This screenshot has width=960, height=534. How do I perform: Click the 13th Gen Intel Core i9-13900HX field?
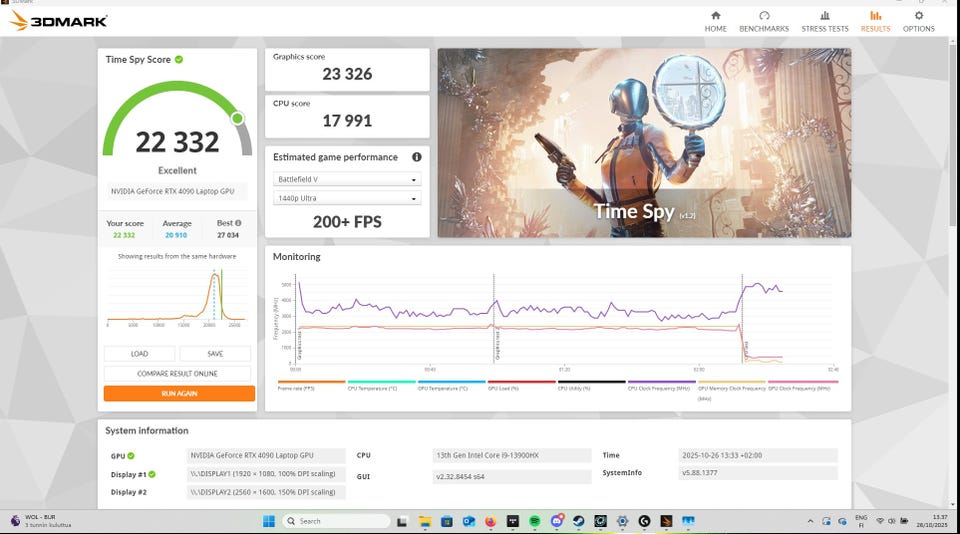[512, 456]
